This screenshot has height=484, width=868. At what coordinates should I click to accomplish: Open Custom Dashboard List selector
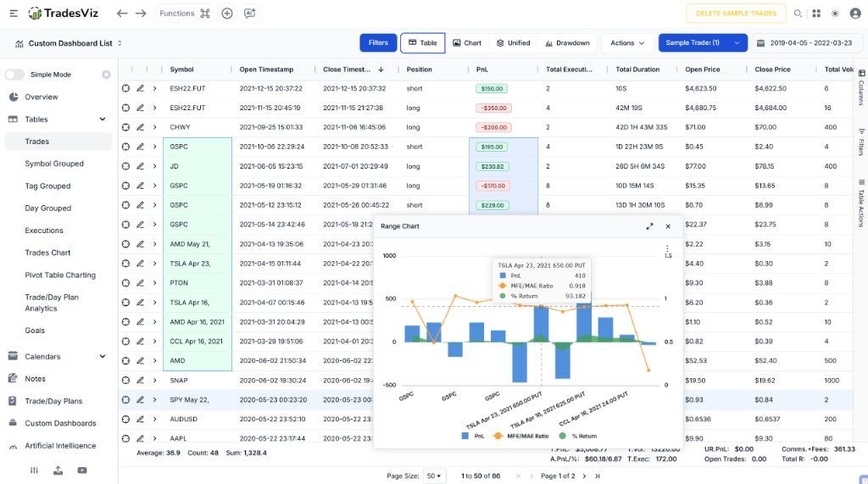(68, 43)
